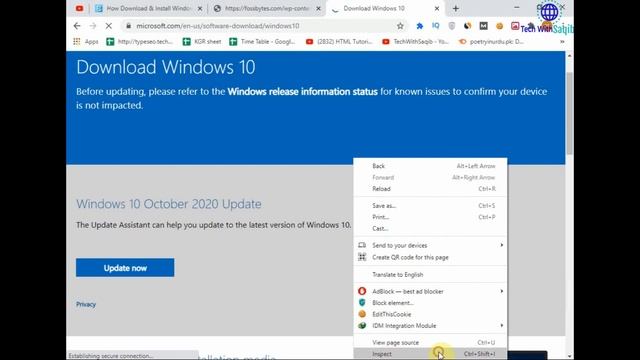Close the 'How Download & Install' tab
The width and height of the screenshot is (640, 360).
coord(200,8)
